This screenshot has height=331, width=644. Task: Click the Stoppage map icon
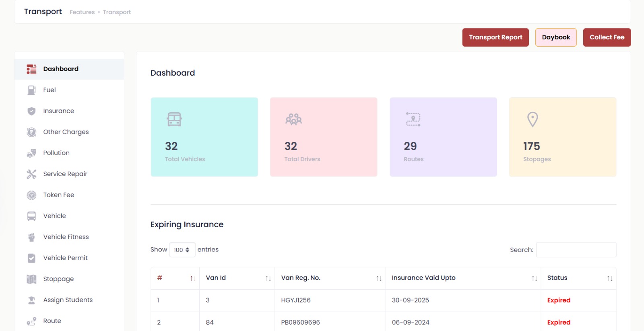click(x=31, y=279)
